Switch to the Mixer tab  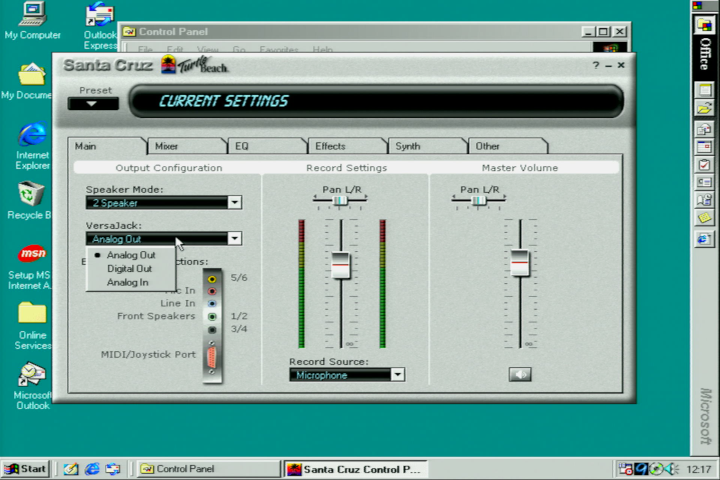187,146
